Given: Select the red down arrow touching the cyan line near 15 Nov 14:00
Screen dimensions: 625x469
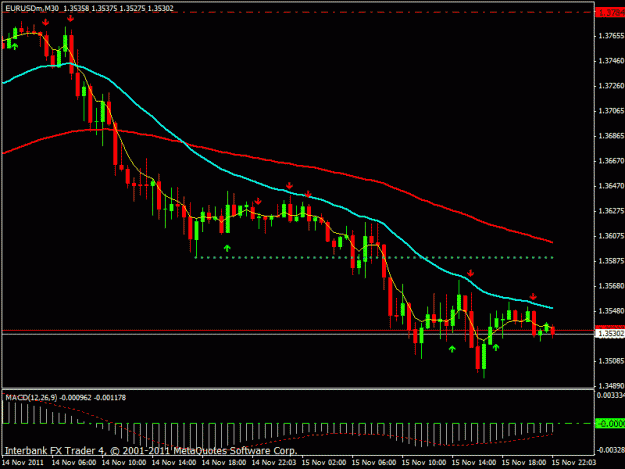Looking at the screenshot, I should [471, 273].
